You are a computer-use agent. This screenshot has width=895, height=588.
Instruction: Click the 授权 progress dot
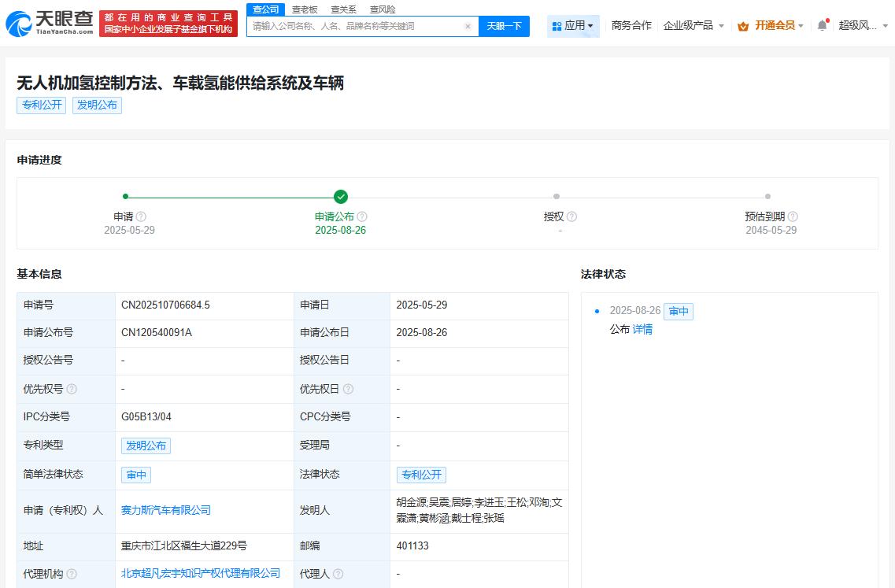pyautogui.click(x=557, y=196)
